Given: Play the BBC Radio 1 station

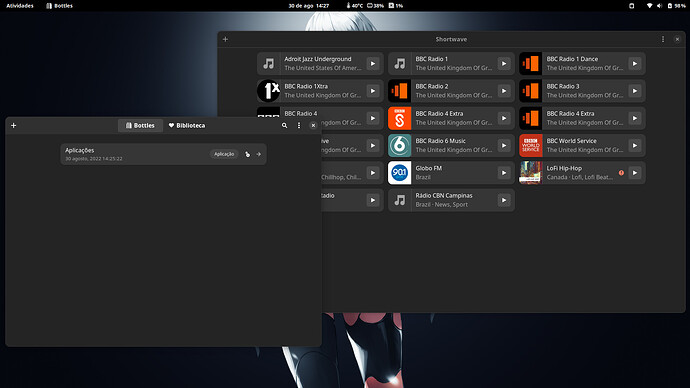Looking at the screenshot, I should click(x=504, y=64).
